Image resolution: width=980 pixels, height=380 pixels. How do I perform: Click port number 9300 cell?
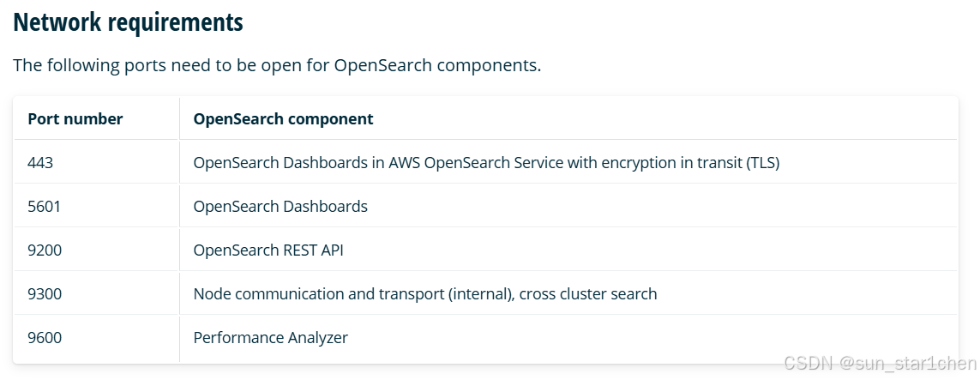tap(45, 294)
